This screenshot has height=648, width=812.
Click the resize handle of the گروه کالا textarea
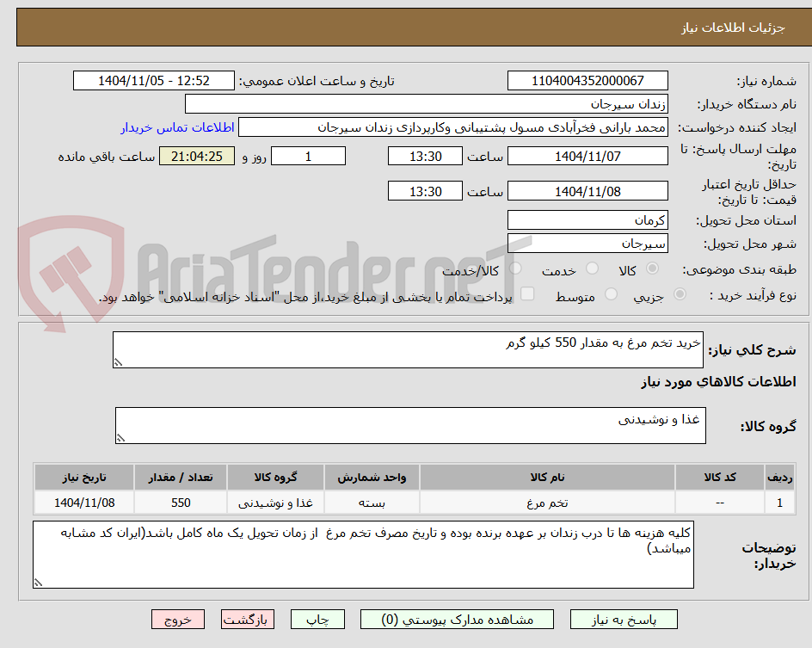[120, 438]
